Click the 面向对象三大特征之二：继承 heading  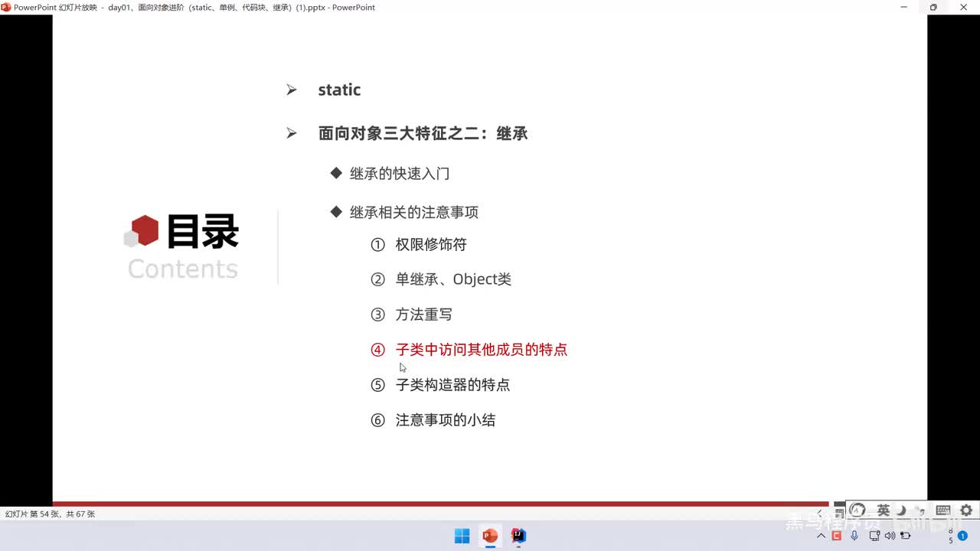click(423, 133)
